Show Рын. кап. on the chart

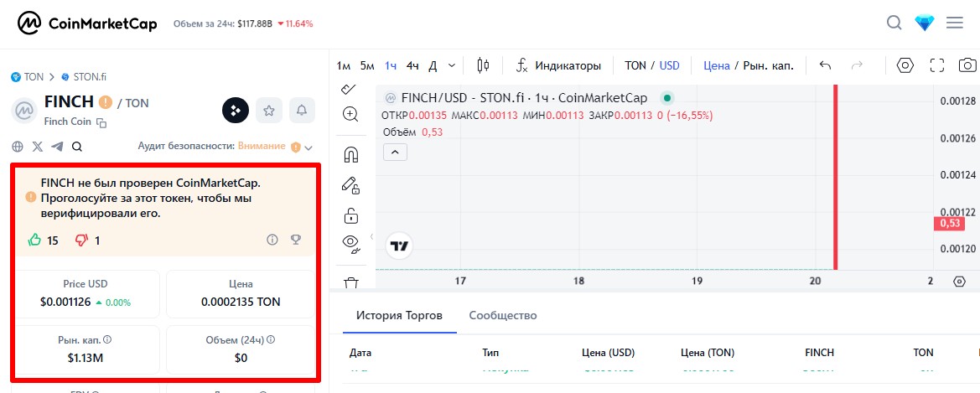pyautogui.click(x=768, y=65)
